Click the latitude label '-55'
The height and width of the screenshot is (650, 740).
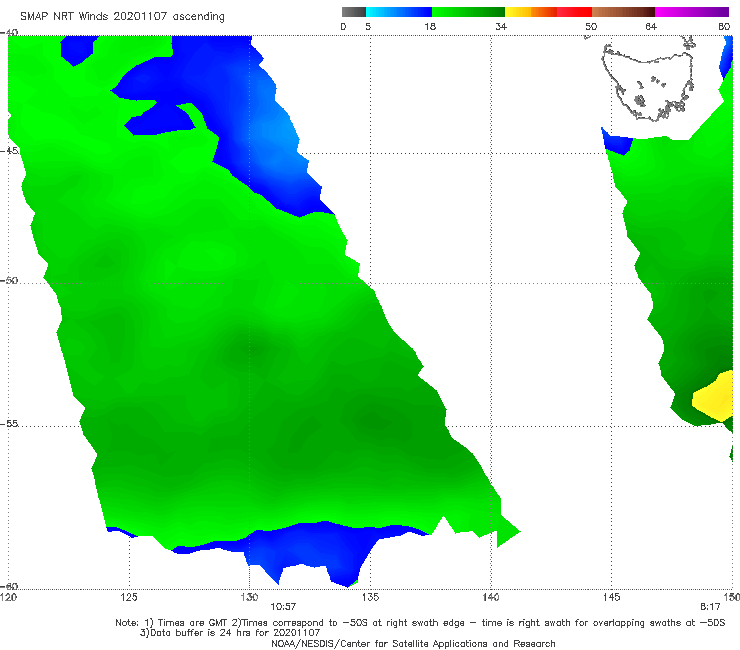pos(9,423)
